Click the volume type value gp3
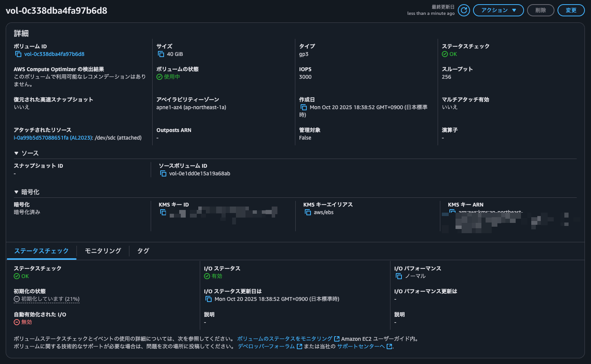Viewport: 591px width, 364px height. [x=304, y=54]
